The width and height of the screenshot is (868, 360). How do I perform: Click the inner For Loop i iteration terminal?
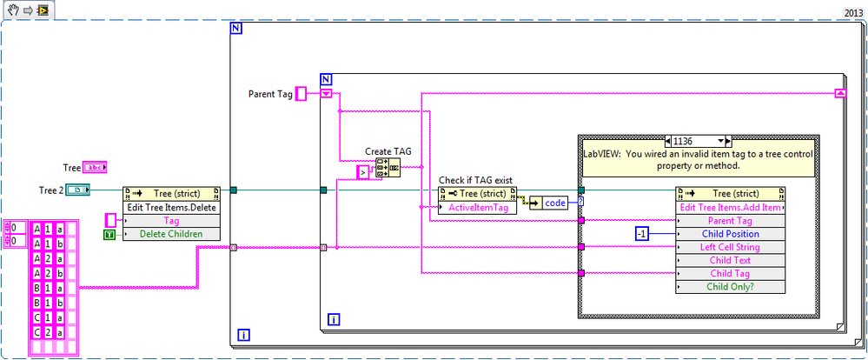[x=335, y=319]
